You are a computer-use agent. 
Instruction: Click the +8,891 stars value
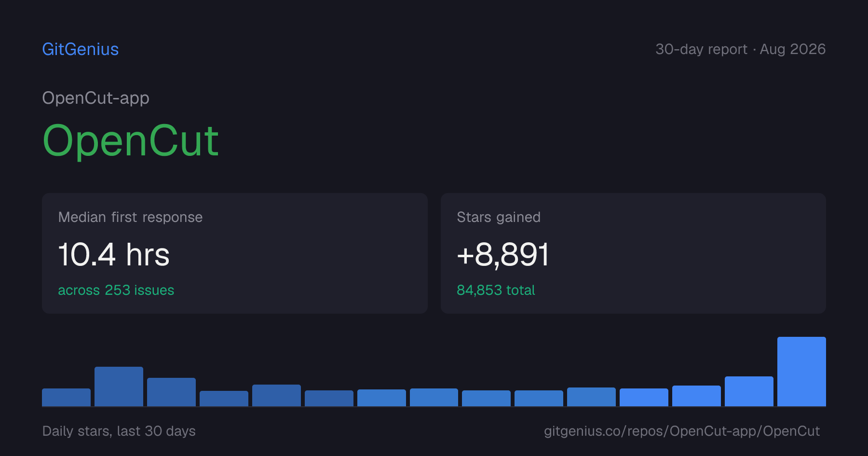click(503, 254)
